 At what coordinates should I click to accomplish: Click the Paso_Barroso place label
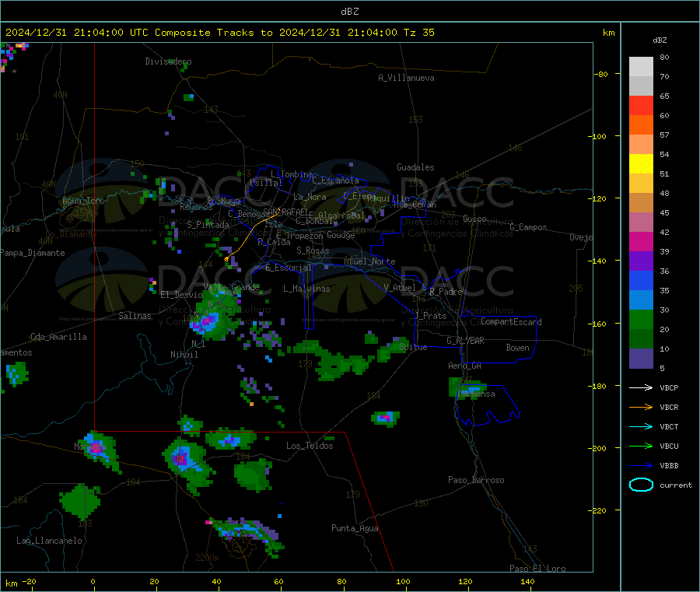point(476,480)
